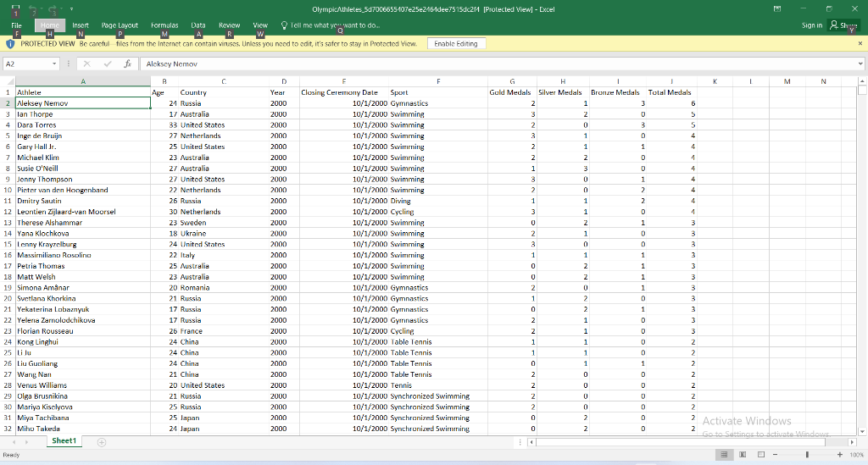Screen dimensions: 868x465
Task: Select the Review ribbon tab
Action: click(x=229, y=25)
